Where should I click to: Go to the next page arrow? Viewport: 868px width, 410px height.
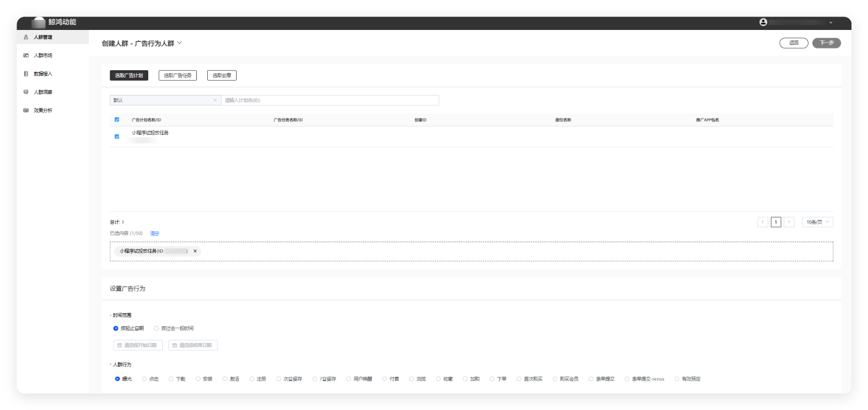pos(789,222)
